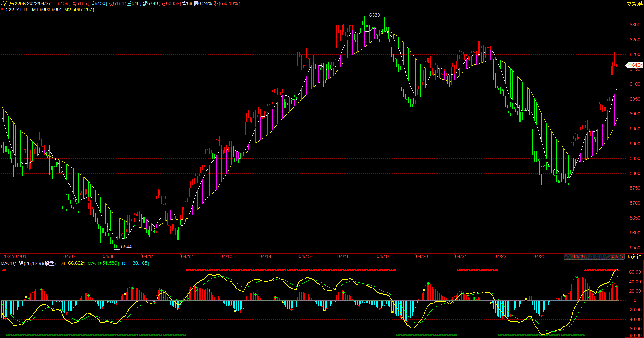Click the high price 高6165 value

coord(80,4)
